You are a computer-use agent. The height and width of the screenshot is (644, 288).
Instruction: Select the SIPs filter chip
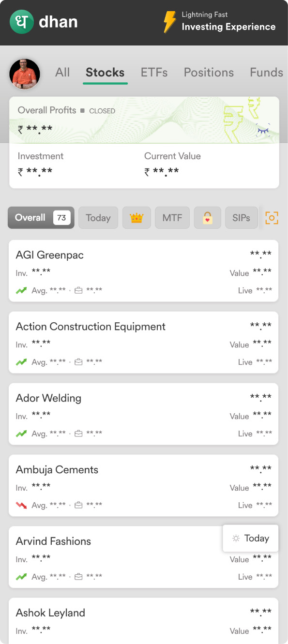click(241, 218)
